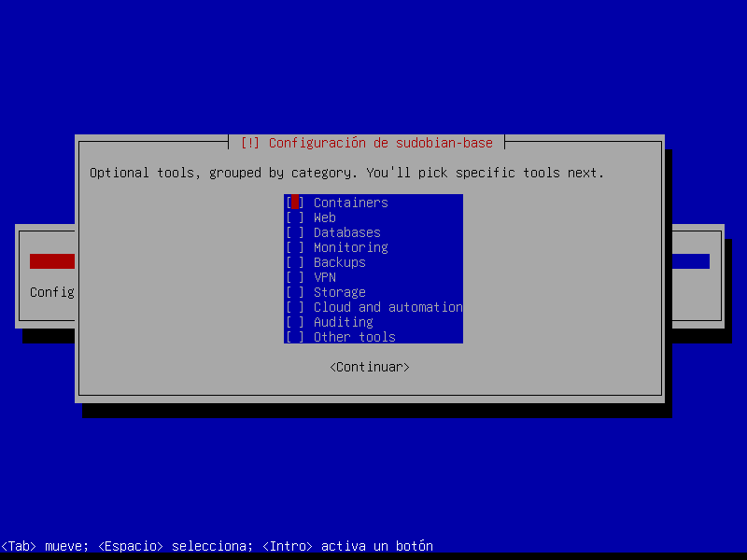The height and width of the screenshot is (560, 747).
Task: Click the Config text in background window
Action: coord(52,292)
